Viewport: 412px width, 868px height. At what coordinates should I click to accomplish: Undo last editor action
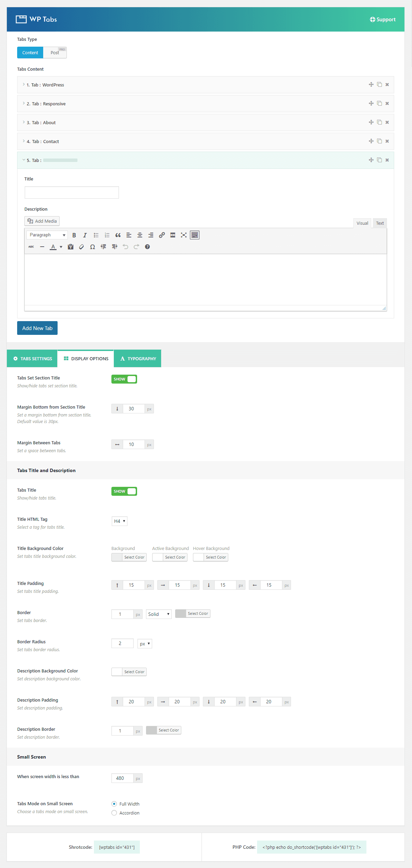[x=125, y=247]
